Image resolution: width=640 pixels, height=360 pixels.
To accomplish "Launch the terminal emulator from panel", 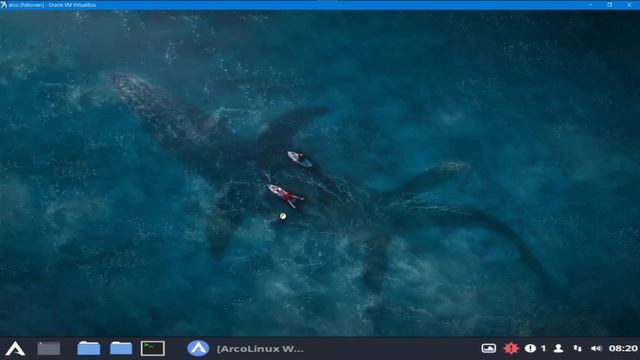I will [x=153, y=349].
